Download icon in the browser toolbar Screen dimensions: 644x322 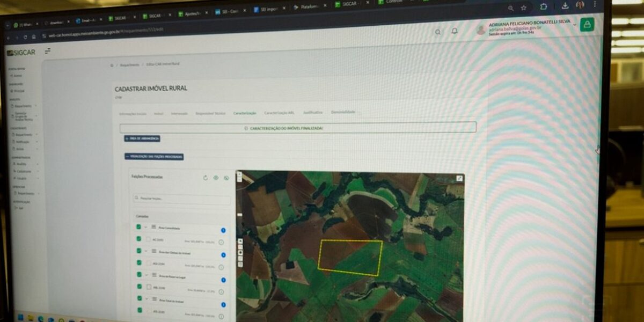point(565,6)
